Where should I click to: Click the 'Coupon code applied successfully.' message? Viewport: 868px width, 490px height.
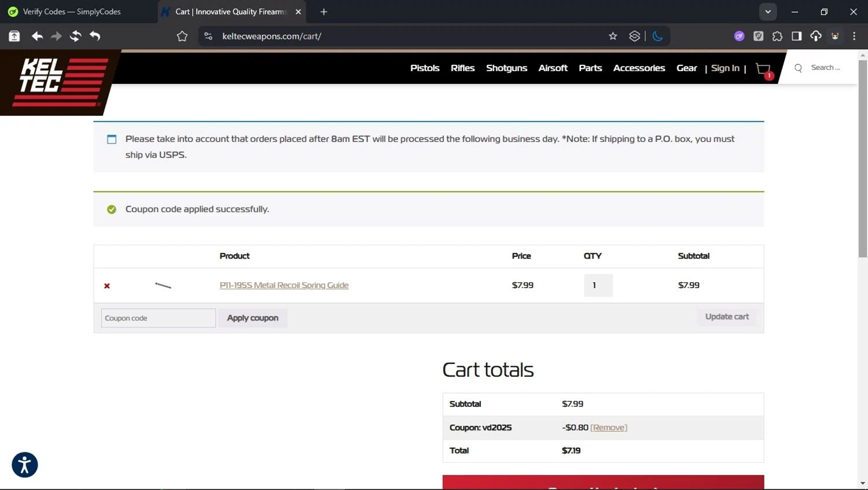coord(197,209)
